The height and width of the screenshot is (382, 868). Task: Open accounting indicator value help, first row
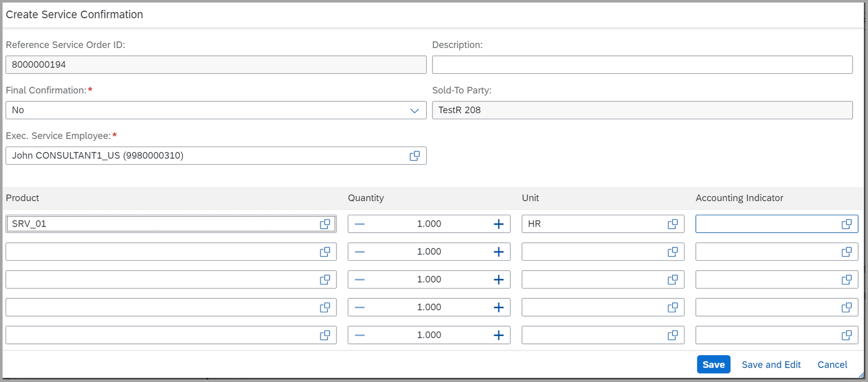click(847, 224)
